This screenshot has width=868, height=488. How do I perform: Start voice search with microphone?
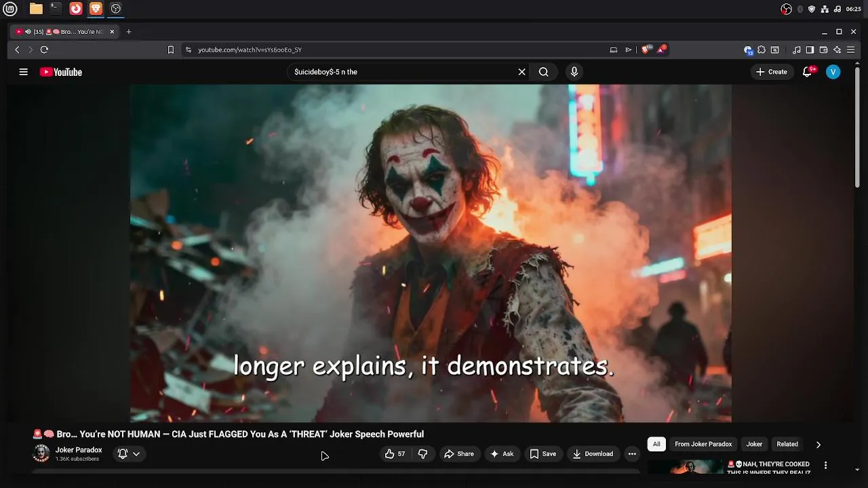(x=574, y=72)
